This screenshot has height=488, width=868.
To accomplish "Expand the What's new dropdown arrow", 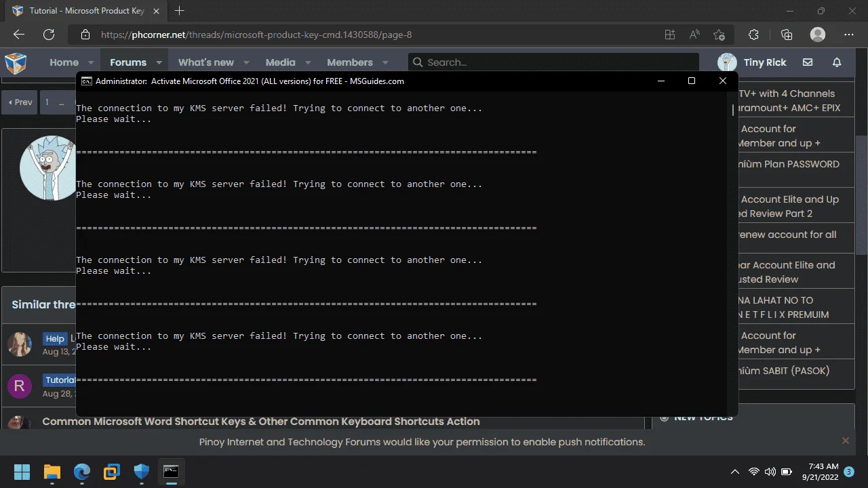I will click(247, 62).
